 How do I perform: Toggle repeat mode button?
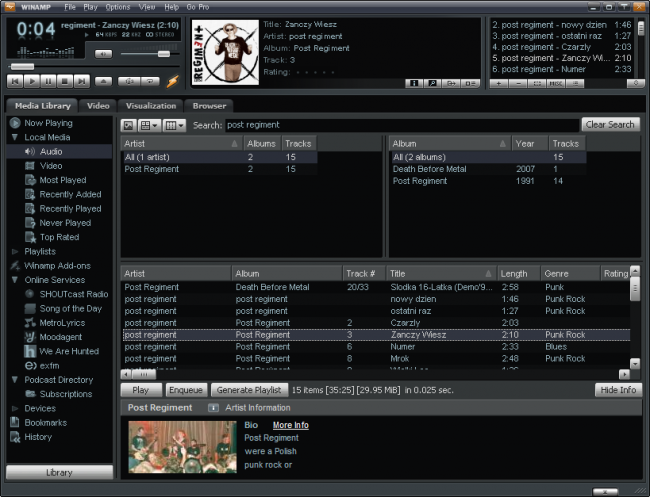pos(150,81)
